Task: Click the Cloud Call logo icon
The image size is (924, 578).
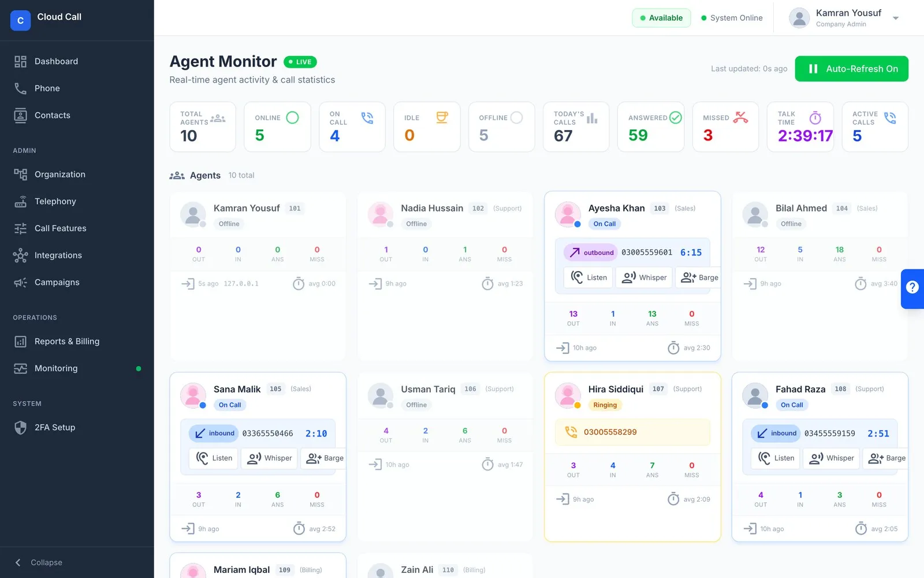Action: coord(20,20)
